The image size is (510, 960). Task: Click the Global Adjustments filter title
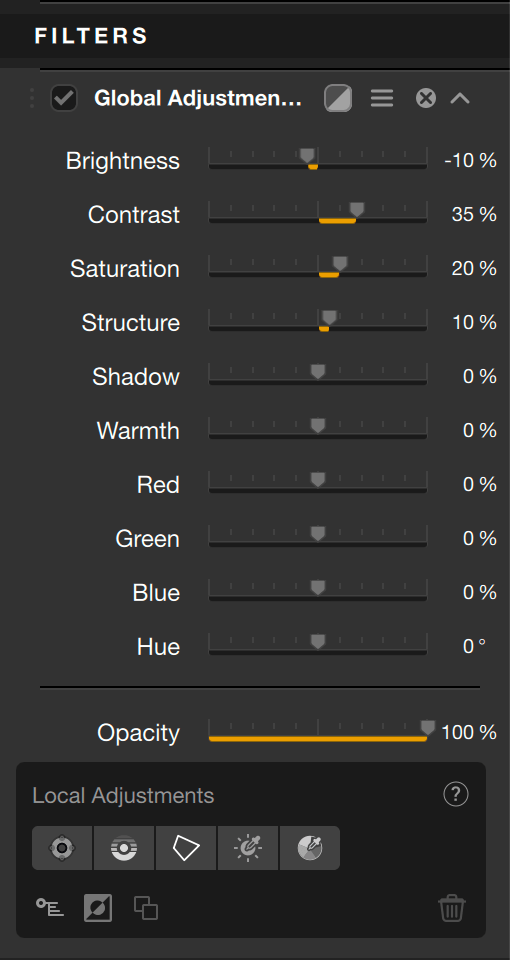(198, 98)
